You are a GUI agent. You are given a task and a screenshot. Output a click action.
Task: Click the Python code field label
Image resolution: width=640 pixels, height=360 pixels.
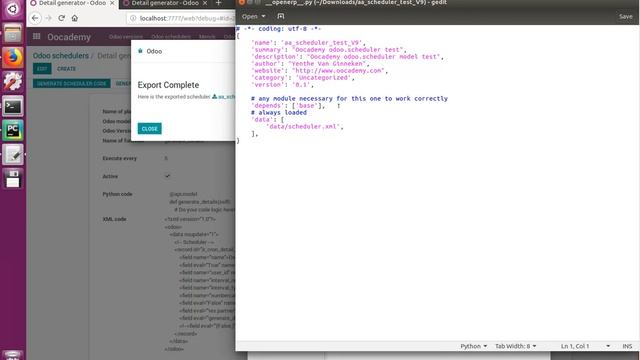tap(117, 194)
